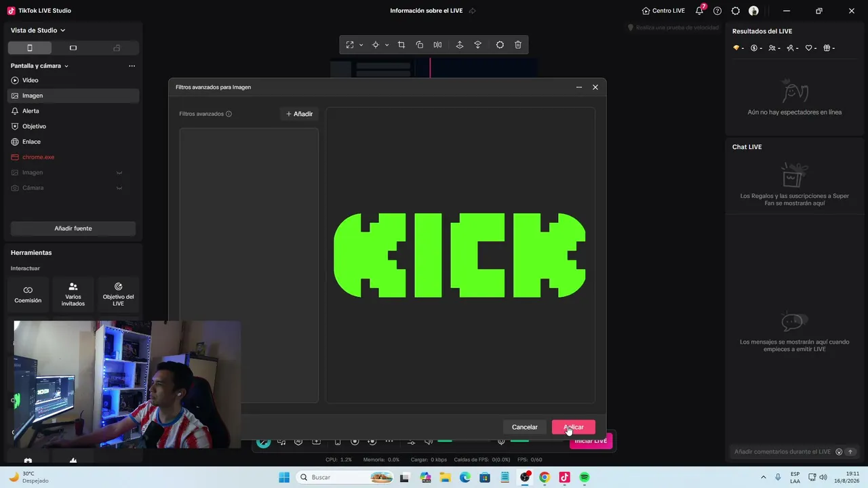Open the fit-to-screen scaling tool

(x=350, y=45)
